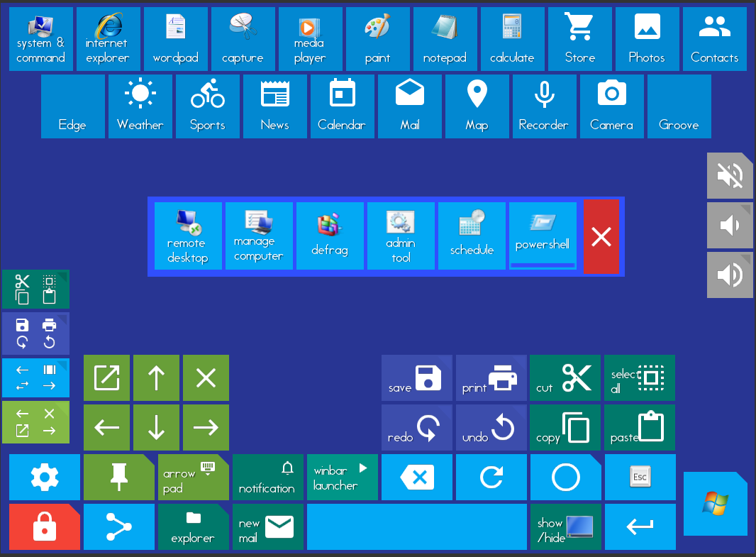This screenshot has width=756, height=557.
Task: Start the capture (snipping) tile
Action: [x=243, y=39]
